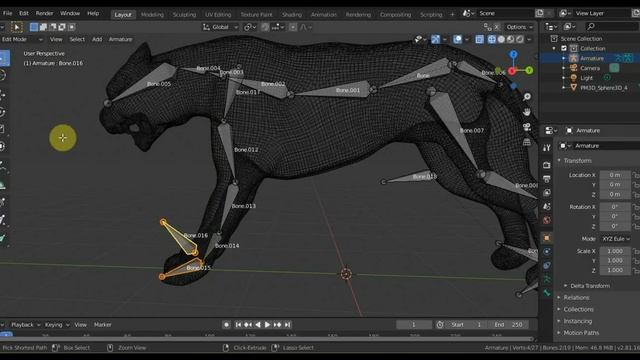Screen dimensions: 640x360
Task: Switch to Material Preview shading
Action: (510, 39)
